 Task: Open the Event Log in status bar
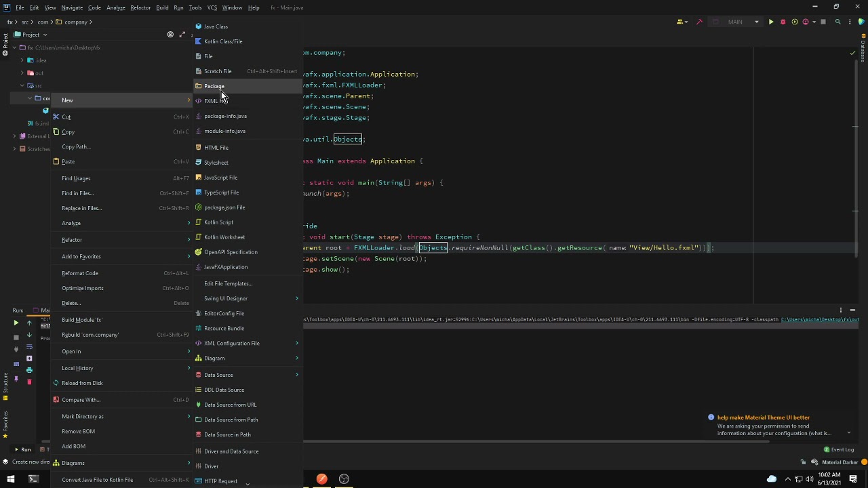coord(839,449)
